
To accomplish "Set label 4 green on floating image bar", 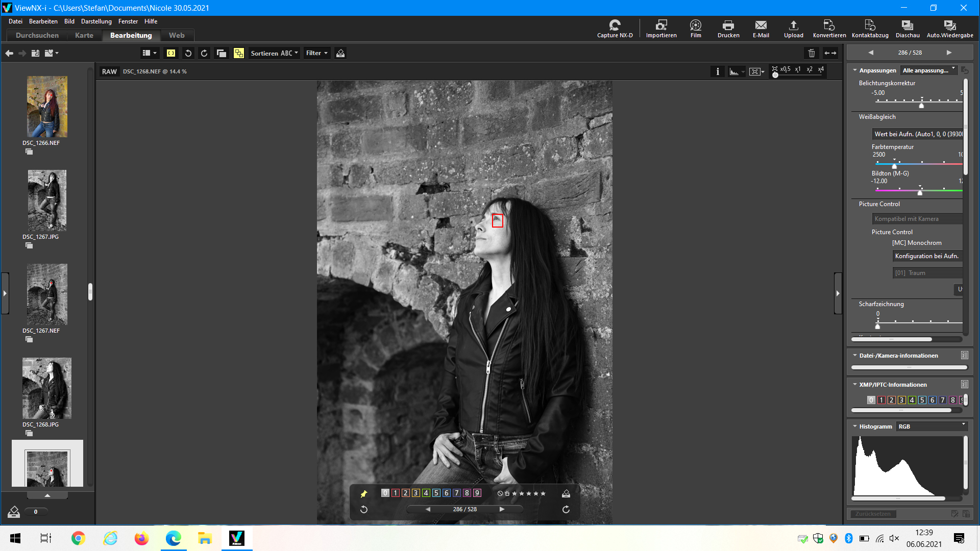I will tap(426, 493).
